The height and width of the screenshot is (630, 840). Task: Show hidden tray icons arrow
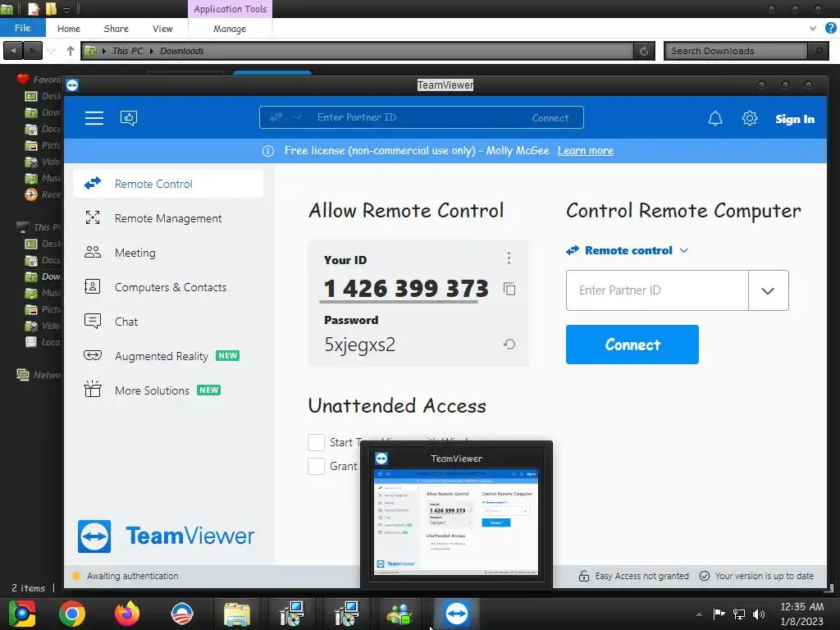pos(699,614)
